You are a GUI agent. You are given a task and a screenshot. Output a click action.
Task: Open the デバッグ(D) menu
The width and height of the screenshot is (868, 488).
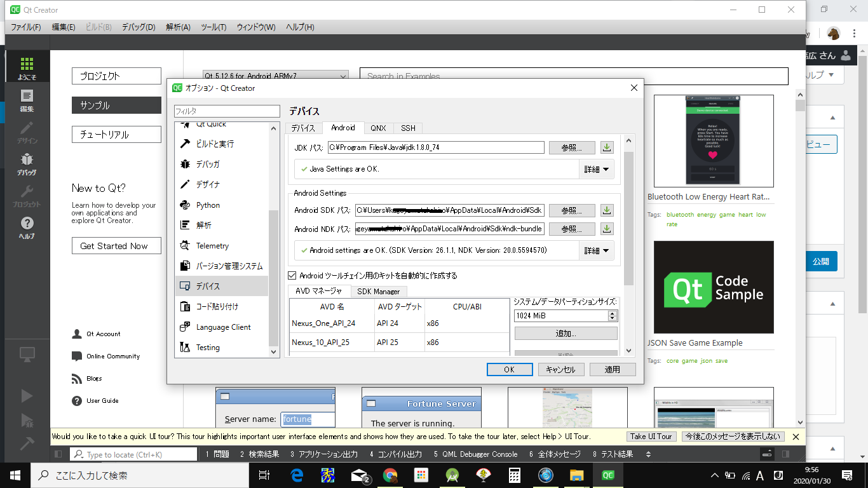[x=139, y=27]
